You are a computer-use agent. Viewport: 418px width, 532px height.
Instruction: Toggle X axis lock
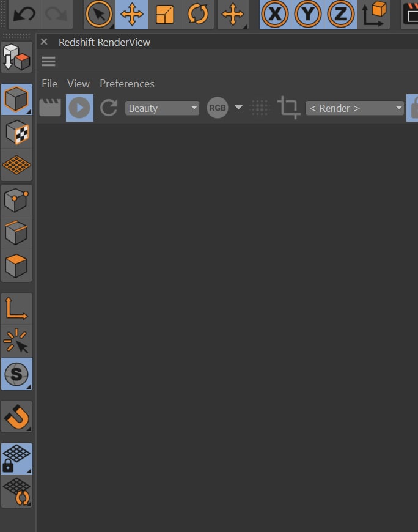pyautogui.click(x=275, y=14)
